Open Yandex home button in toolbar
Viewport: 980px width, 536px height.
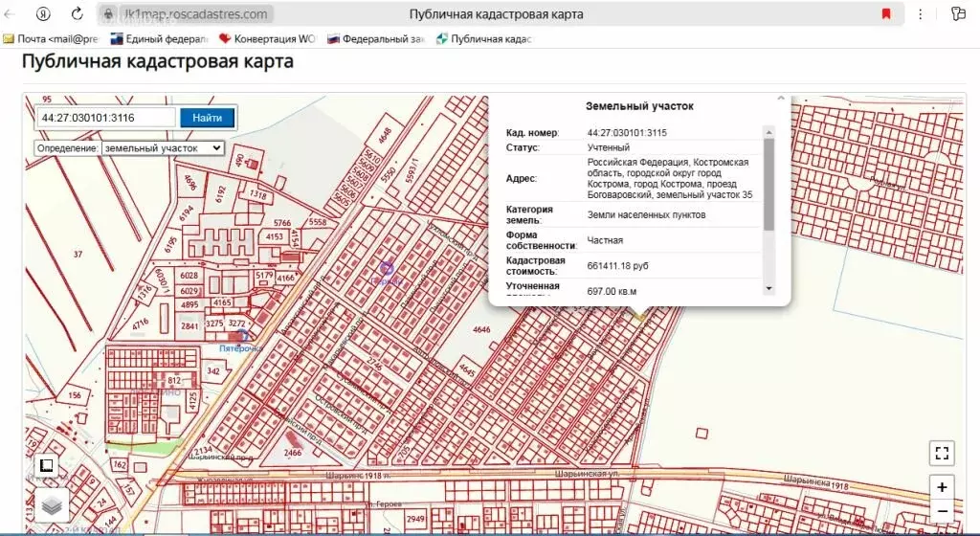pyautogui.click(x=44, y=14)
